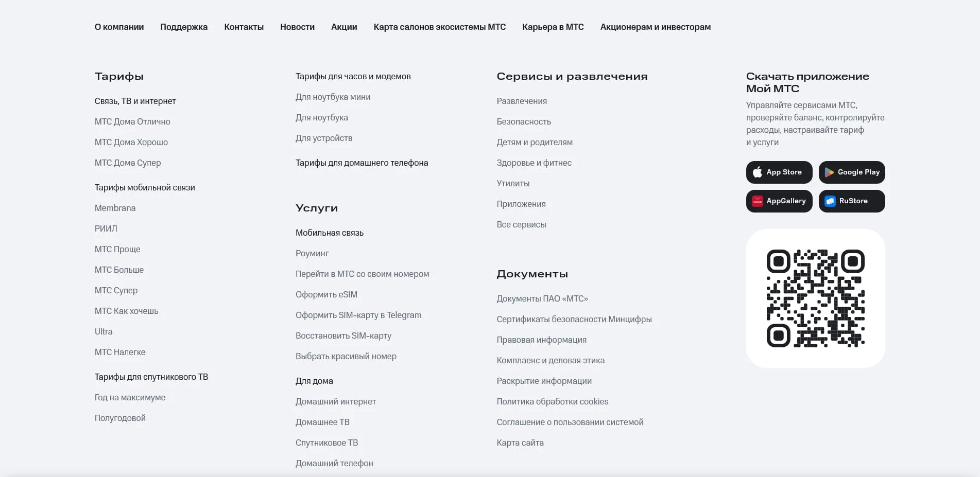The image size is (980, 477).
Task: Click the Google Play triangle icon
Action: point(829,172)
